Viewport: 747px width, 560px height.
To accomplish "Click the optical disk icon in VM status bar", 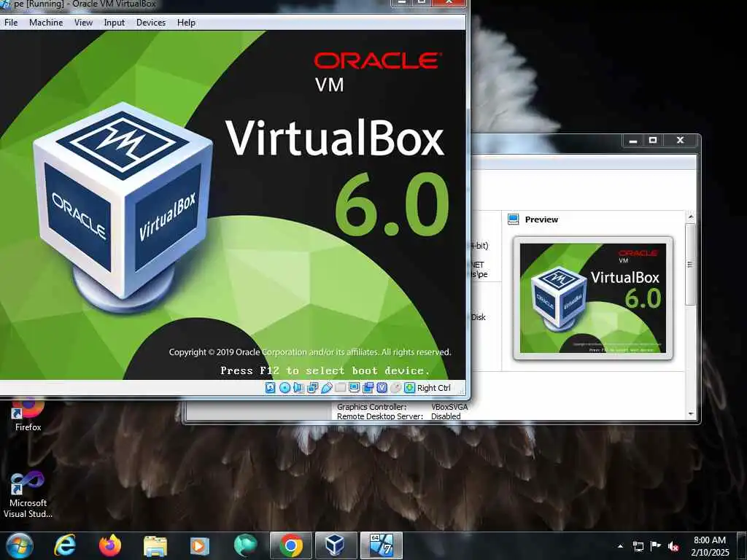I will [285, 388].
